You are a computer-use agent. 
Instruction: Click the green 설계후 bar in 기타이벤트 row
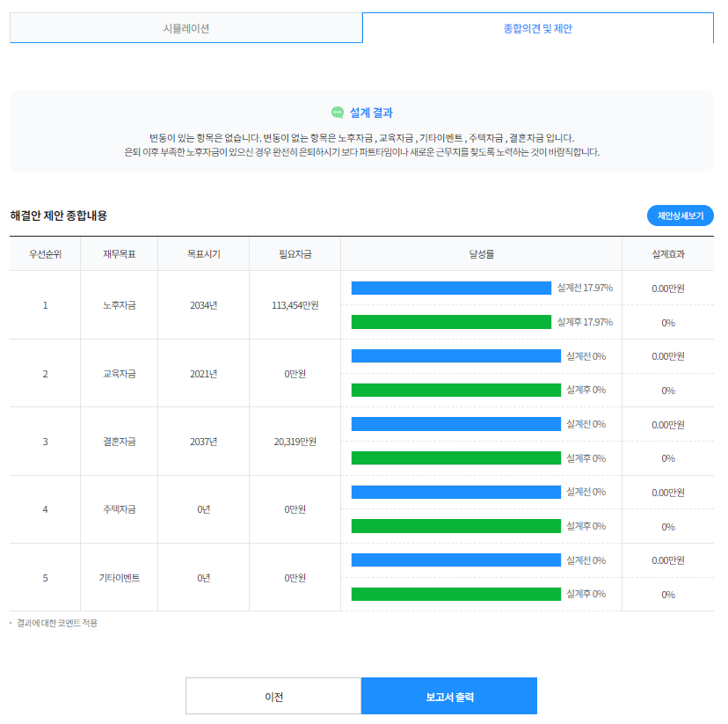click(x=456, y=594)
